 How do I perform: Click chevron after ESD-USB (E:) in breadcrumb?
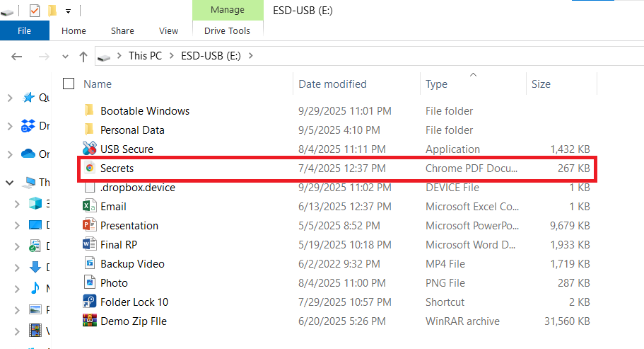tap(251, 55)
